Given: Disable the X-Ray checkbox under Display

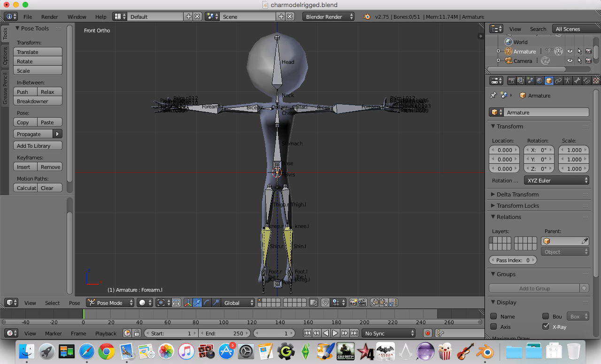Looking at the screenshot, I should 546,326.
